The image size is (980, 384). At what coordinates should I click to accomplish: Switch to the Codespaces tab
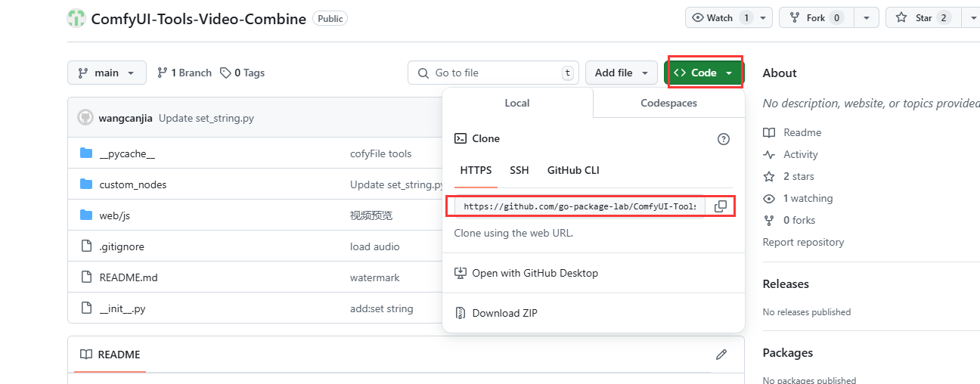[x=669, y=103]
